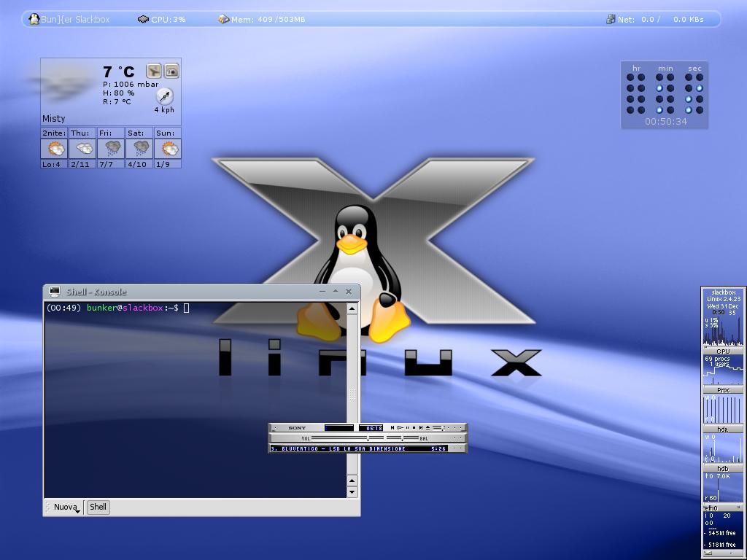Click the CPU chip icon in the top bar

143,20
